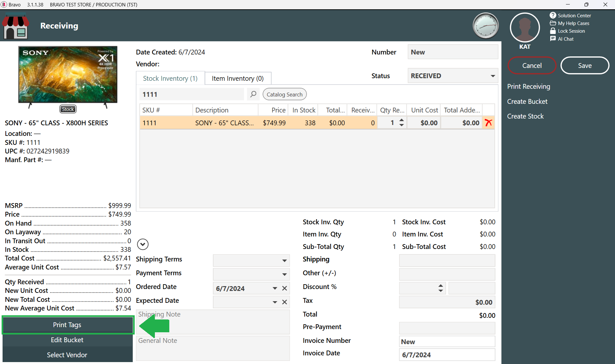
Task: Click Select Vendor button
Action: [x=67, y=355]
